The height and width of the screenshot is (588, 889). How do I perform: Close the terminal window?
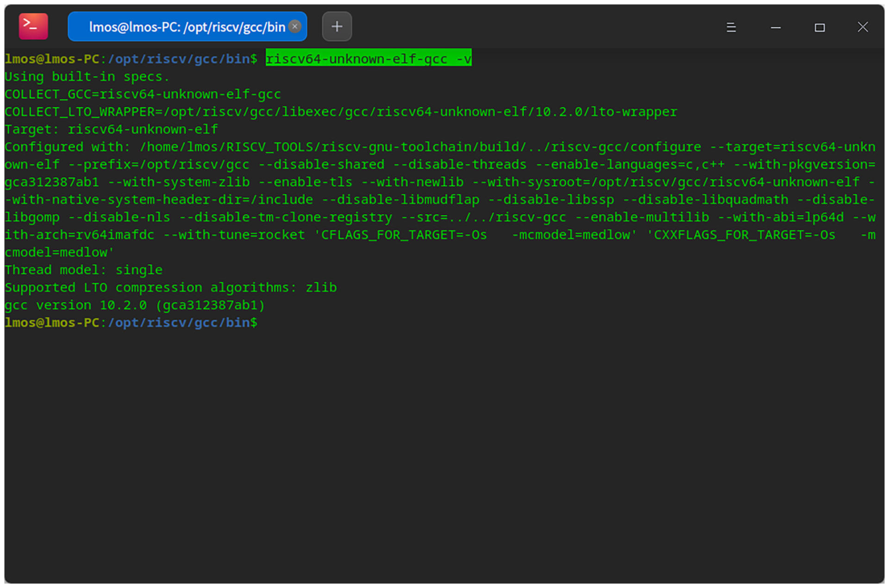(x=862, y=27)
